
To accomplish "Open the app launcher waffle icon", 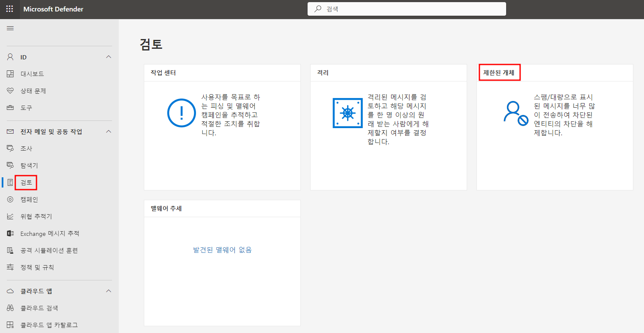I will click(10, 9).
